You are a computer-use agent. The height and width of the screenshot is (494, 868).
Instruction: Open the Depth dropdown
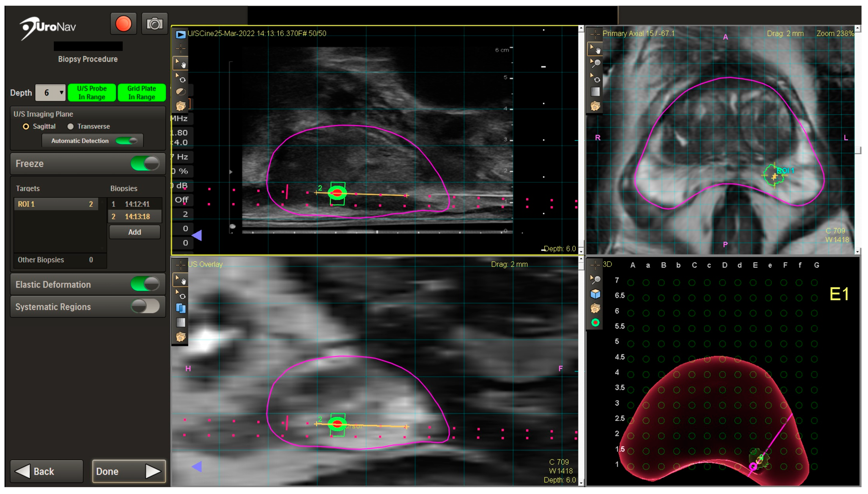point(51,93)
